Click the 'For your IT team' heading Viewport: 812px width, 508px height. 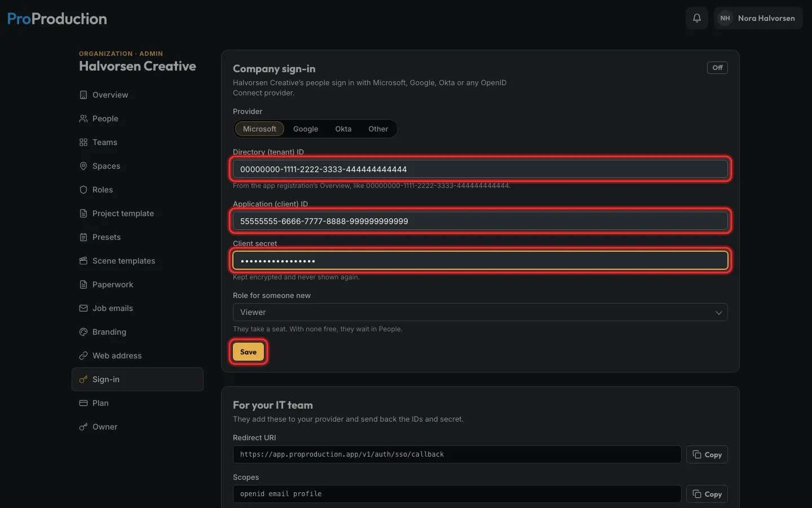tap(273, 405)
